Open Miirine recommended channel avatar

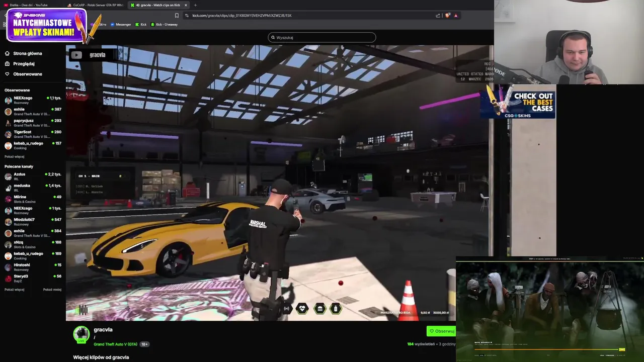click(8, 199)
